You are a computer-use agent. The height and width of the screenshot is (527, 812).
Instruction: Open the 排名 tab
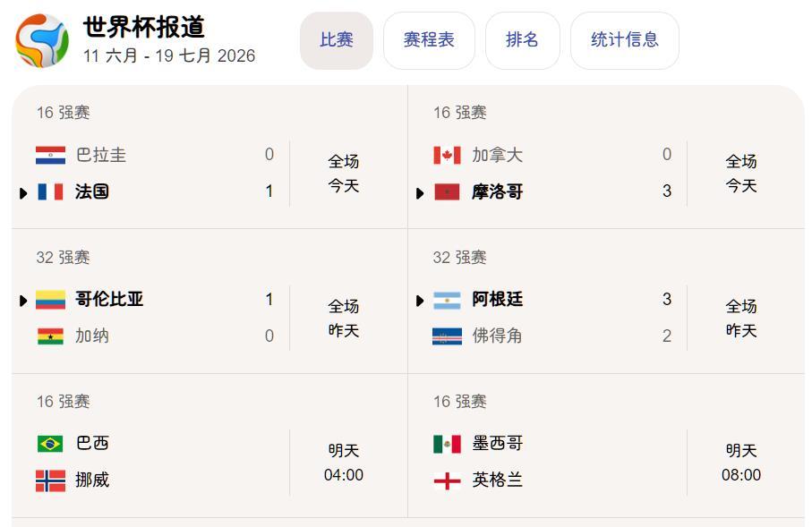pyautogui.click(x=522, y=40)
